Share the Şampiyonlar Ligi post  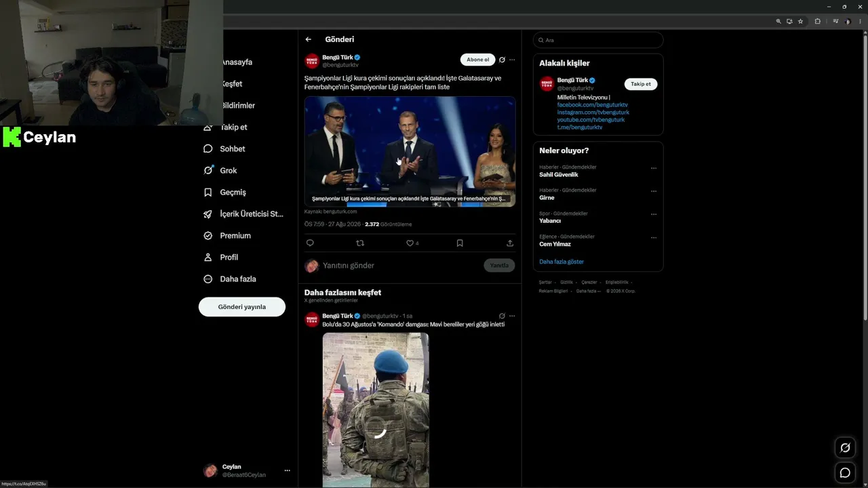pos(510,243)
